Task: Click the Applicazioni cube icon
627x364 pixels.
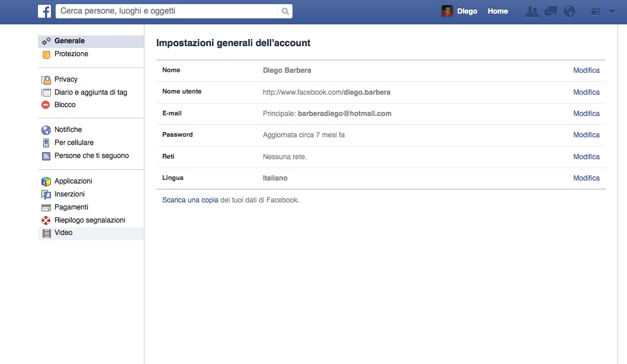Action: point(46,181)
